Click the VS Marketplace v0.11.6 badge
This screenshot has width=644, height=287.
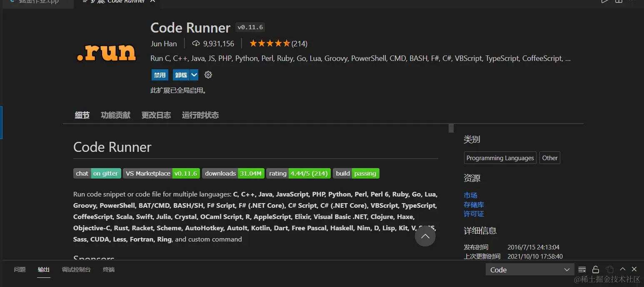pos(161,174)
